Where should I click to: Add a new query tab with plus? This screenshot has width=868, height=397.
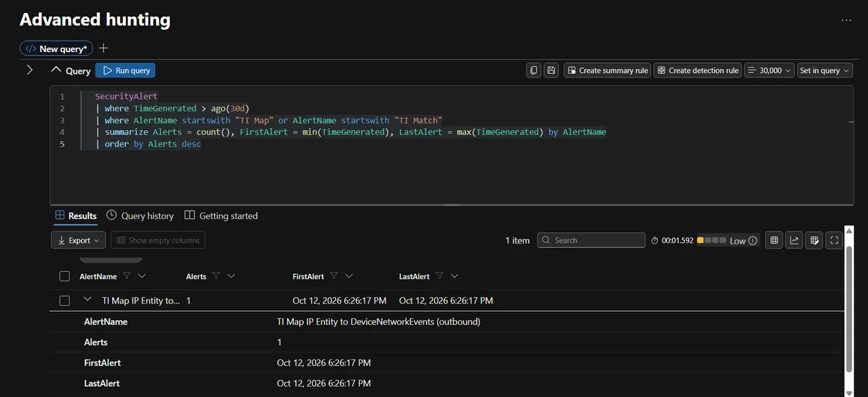click(103, 48)
